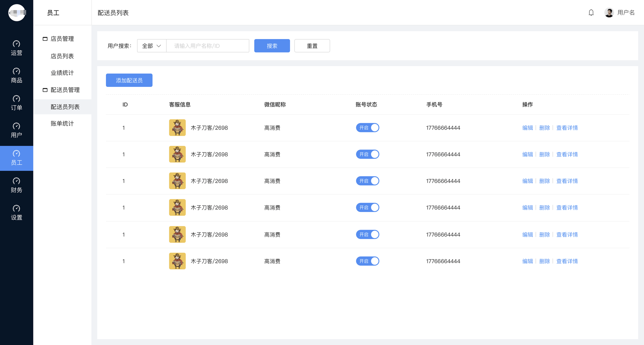Click the 账号状态 column header
This screenshot has width=644, height=345.
point(366,105)
